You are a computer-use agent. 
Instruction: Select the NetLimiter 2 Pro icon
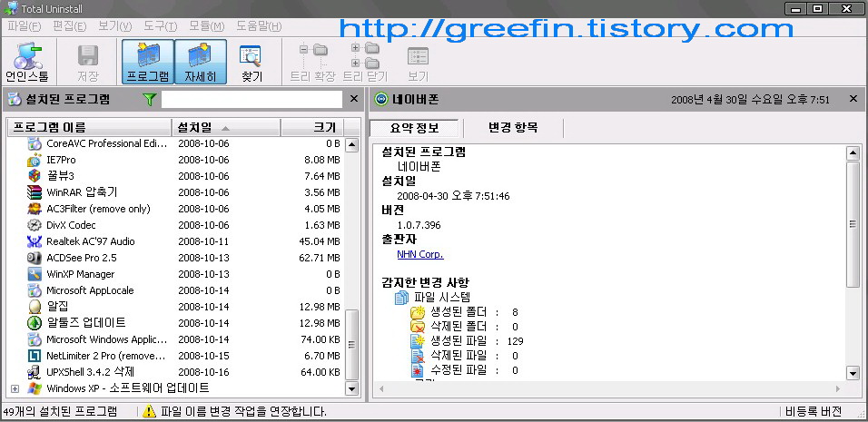click(x=35, y=356)
